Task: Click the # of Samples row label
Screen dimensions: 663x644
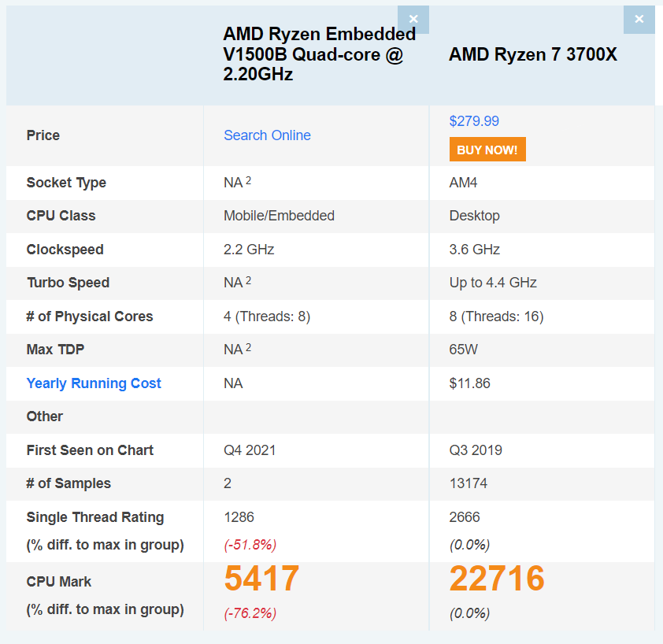Action: 69,483
